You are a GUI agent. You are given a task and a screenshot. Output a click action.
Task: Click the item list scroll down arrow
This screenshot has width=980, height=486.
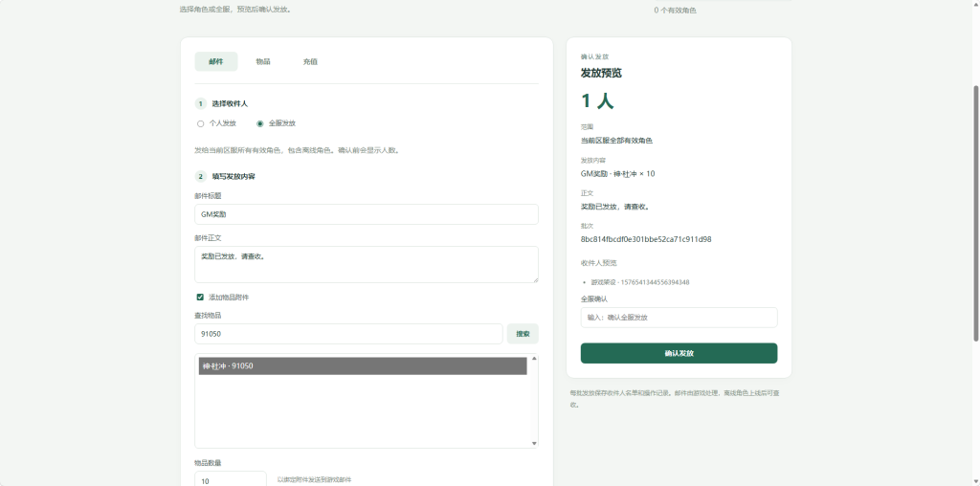534,444
